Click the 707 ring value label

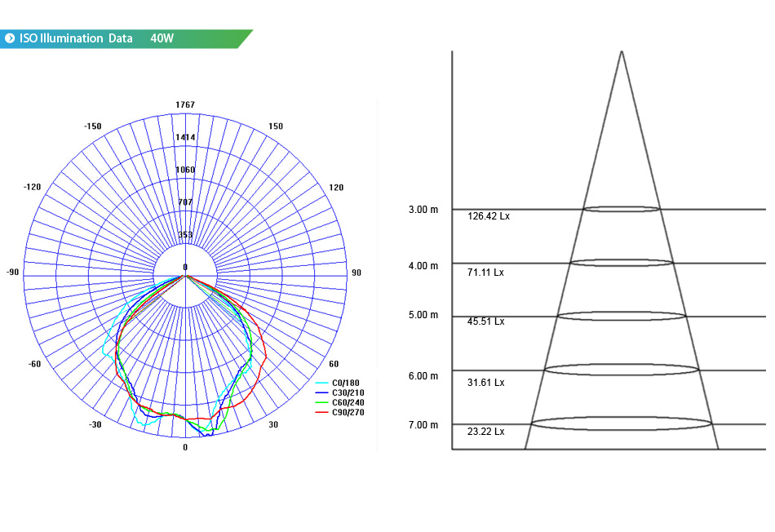tap(185, 202)
